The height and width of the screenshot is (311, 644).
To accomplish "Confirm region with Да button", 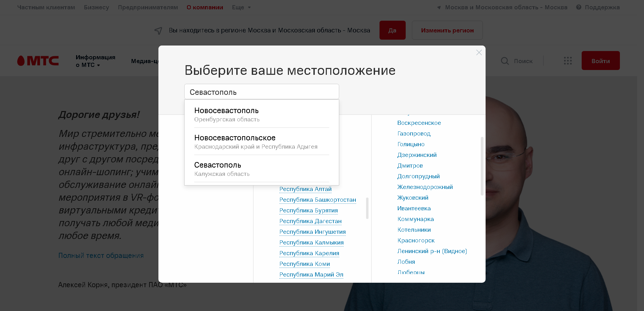I will tap(393, 30).
